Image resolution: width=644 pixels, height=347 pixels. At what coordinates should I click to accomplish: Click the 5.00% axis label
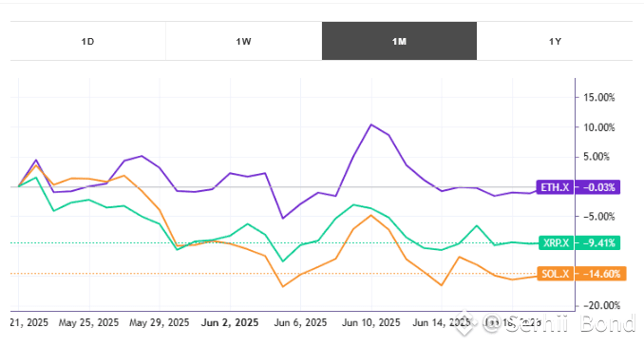pos(597,157)
